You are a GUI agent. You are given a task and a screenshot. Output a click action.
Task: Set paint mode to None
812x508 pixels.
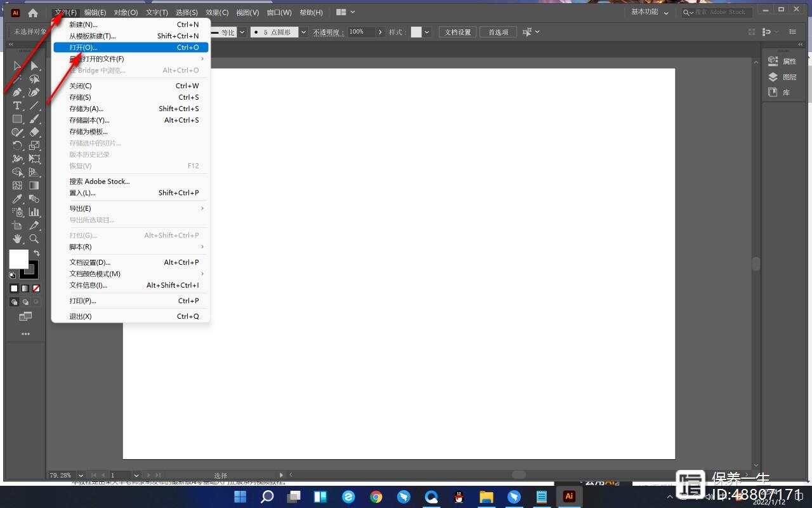click(x=36, y=288)
